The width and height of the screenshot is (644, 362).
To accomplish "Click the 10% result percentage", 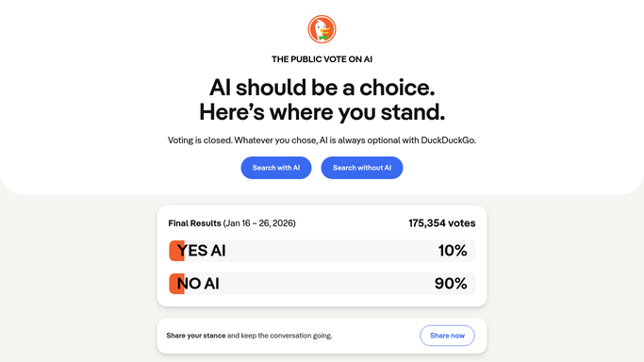I will pyautogui.click(x=453, y=251).
